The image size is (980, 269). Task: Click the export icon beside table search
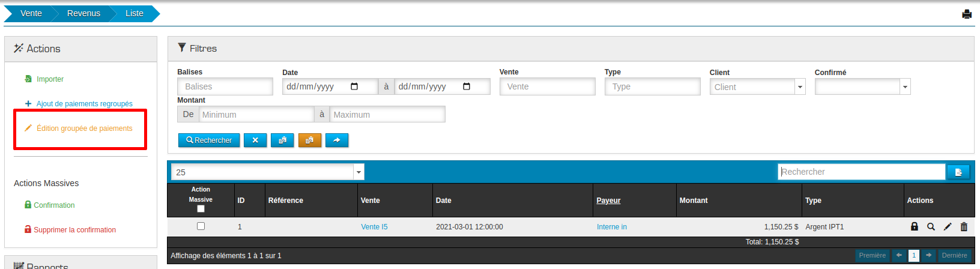click(x=958, y=172)
